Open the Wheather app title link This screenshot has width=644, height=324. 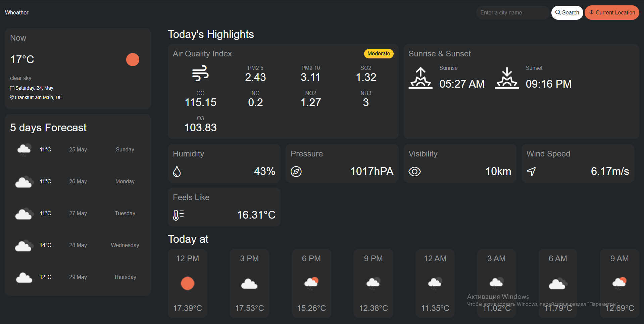[x=16, y=12]
